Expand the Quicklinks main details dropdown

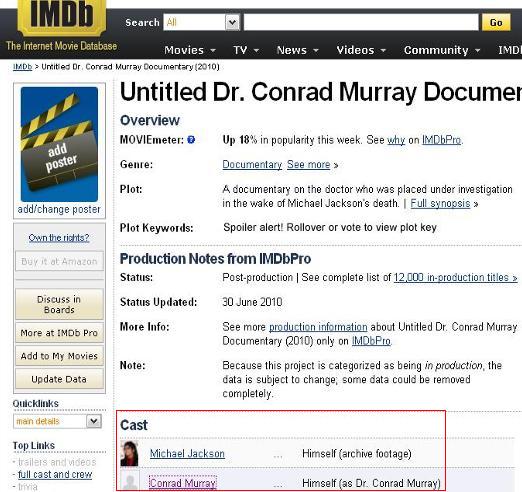coord(57,421)
